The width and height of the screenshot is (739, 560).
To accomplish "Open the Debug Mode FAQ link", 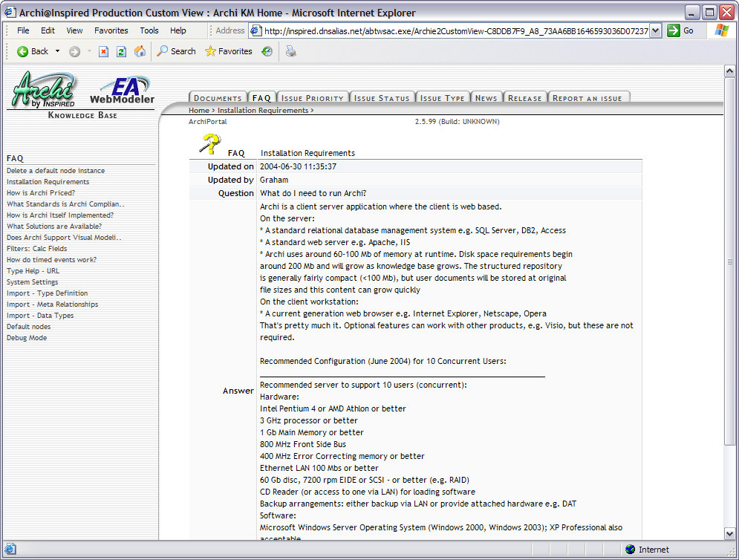I will tap(27, 338).
